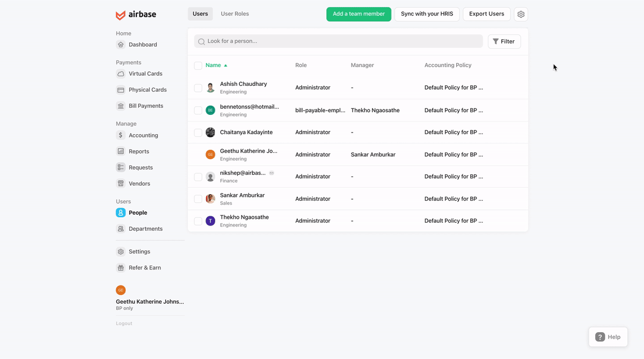Open Requests list icon
This screenshot has width=644, height=359.
[x=121, y=167]
